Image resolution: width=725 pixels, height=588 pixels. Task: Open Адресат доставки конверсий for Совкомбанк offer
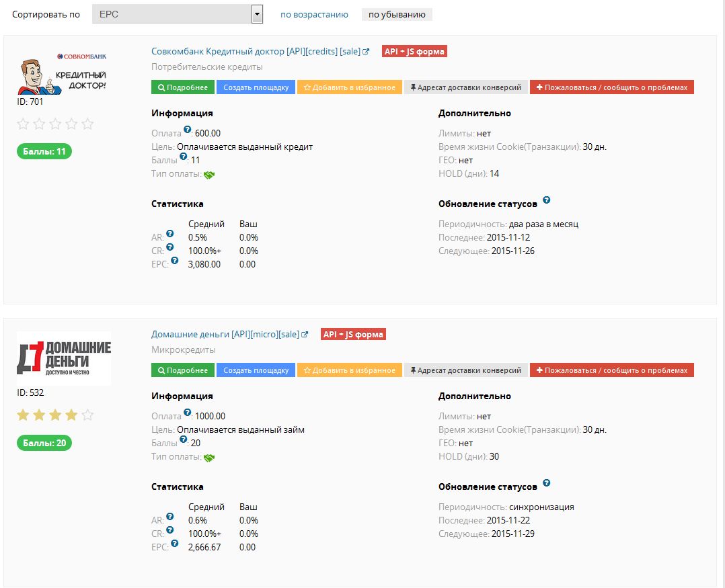point(466,87)
